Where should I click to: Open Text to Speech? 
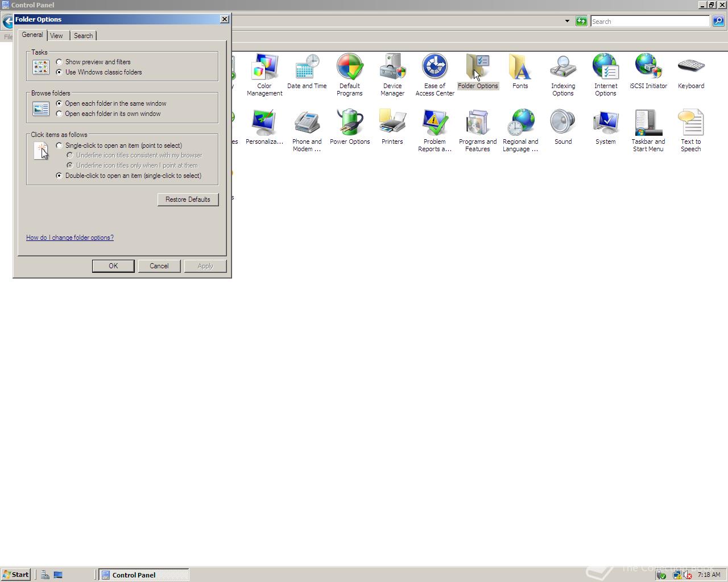691,130
